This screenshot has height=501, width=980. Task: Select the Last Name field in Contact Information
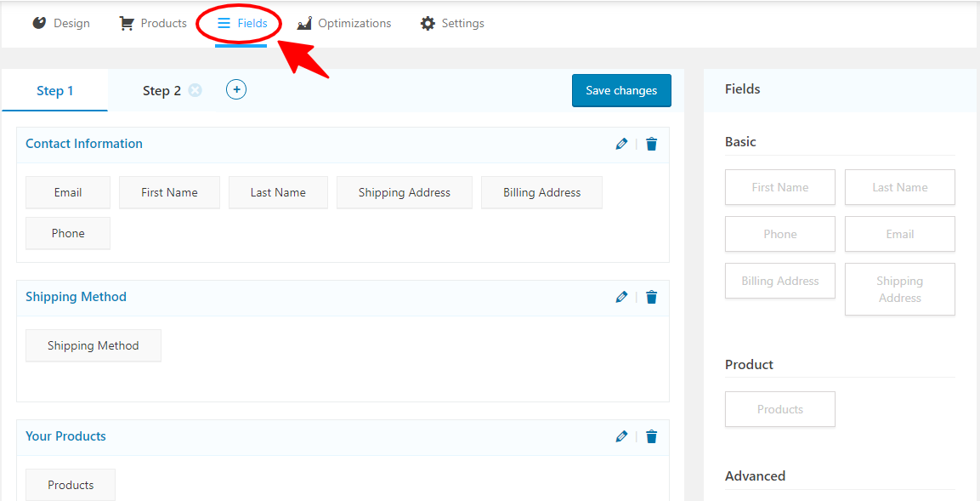coord(278,192)
